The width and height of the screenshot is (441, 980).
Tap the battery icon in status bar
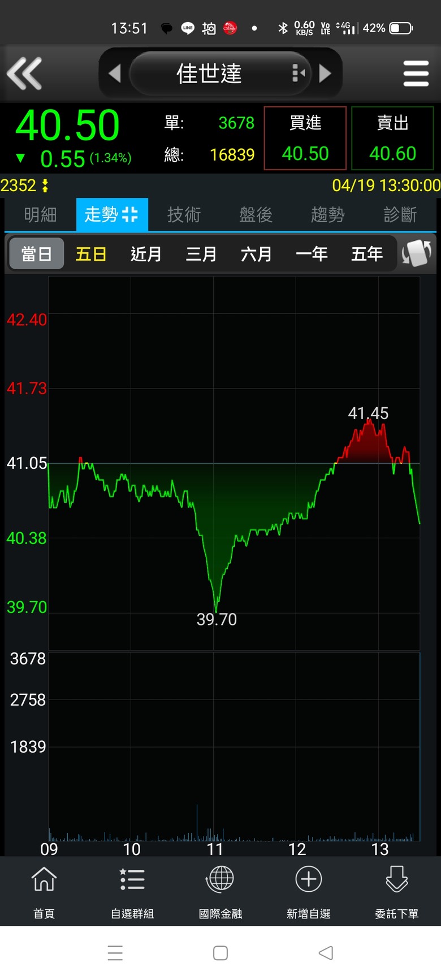click(401, 28)
